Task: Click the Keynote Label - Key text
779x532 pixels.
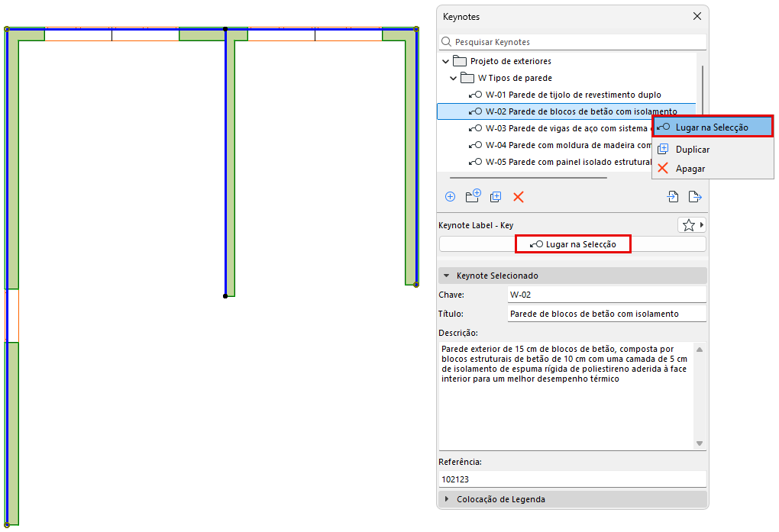Action: [x=476, y=225]
